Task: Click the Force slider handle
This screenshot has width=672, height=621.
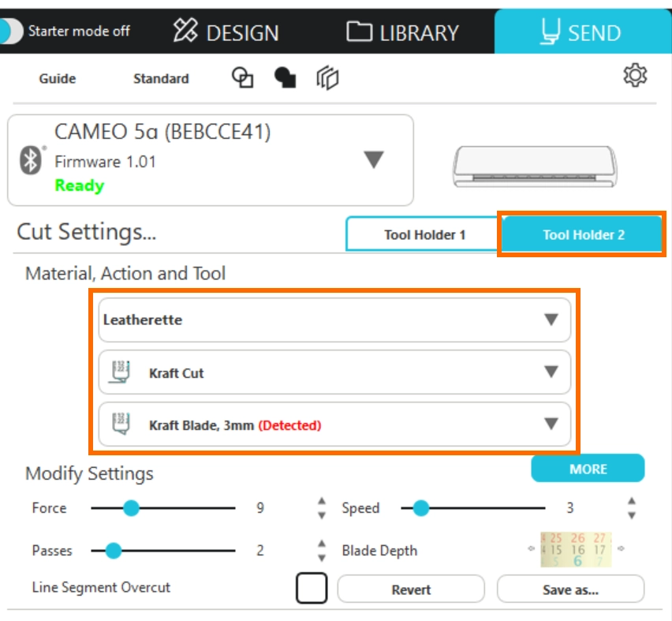Action: [131, 508]
